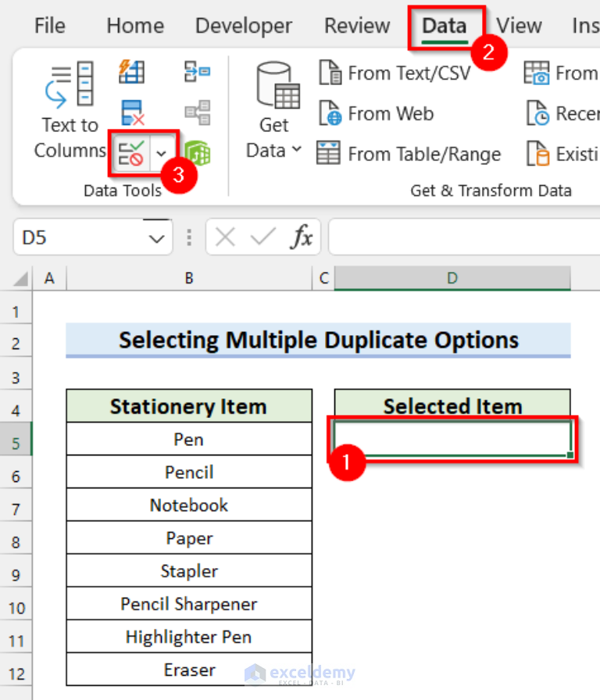Image resolution: width=600 pixels, height=700 pixels.
Task: Open the File menu
Action: (x=50, y=26)
